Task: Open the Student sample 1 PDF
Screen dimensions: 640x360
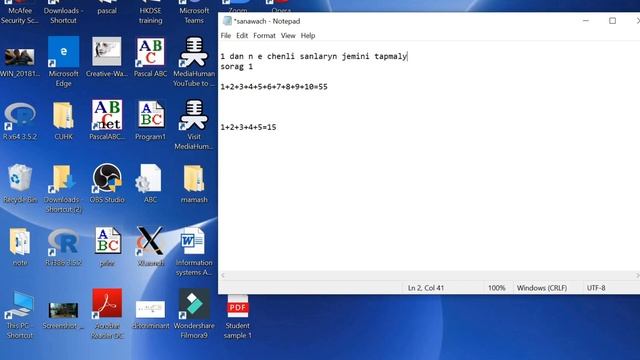Action: click(x=238, y=306)
